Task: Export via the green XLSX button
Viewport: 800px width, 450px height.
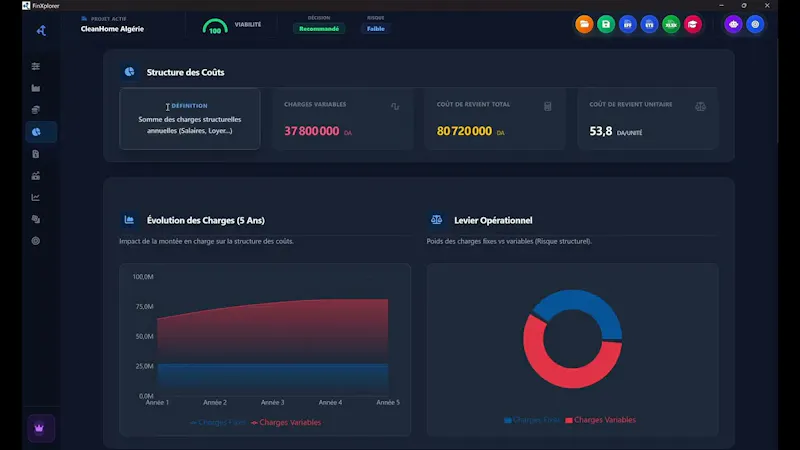Action: [x=671, y=24]
